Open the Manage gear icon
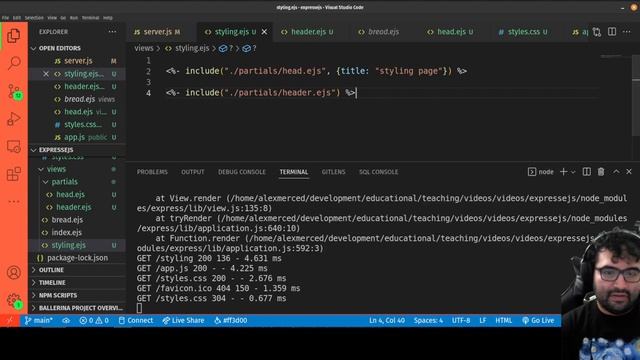The image size is (640, 360). click(x=14, y=300)
